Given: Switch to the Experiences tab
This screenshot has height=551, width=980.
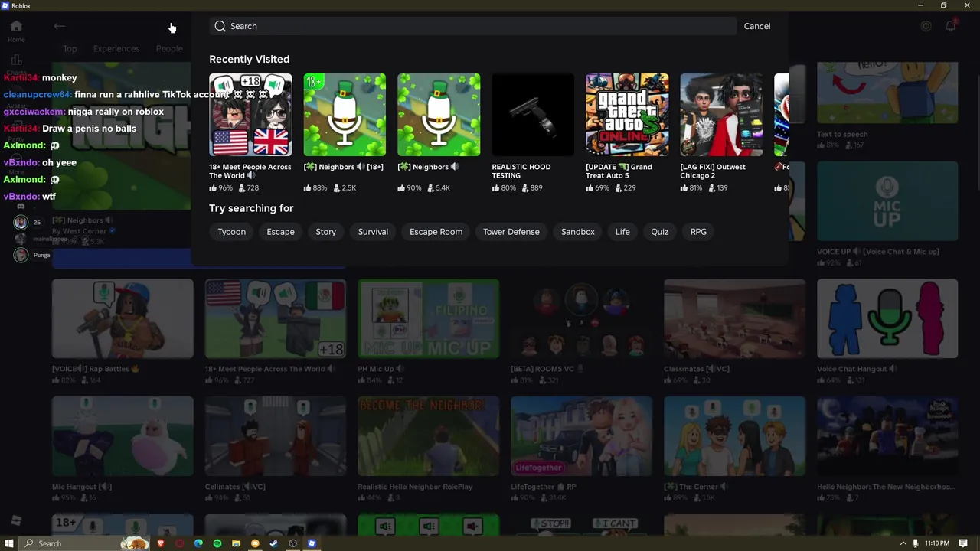Looking at the screenshot, I should pyautogui.click(x=116, y=49).
